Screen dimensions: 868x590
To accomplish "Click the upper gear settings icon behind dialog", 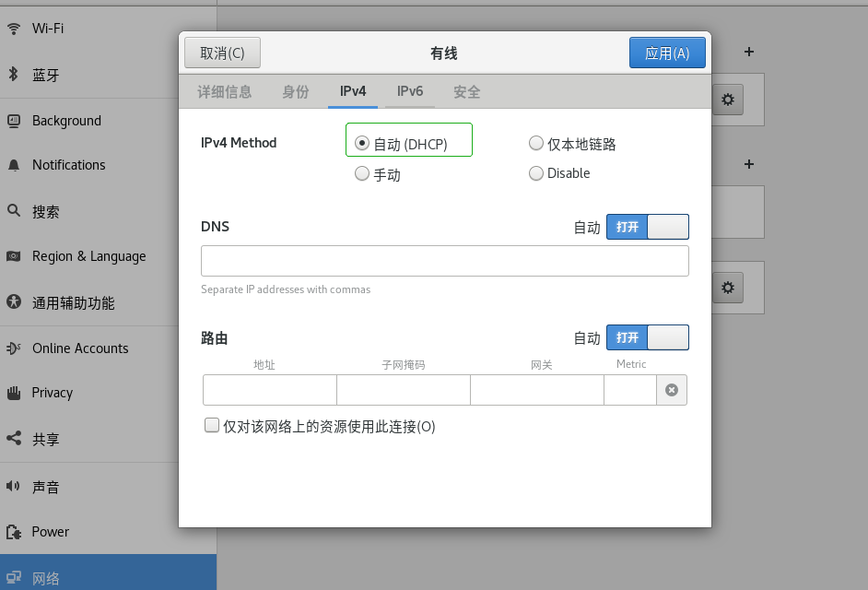I will tap(727, 100).
